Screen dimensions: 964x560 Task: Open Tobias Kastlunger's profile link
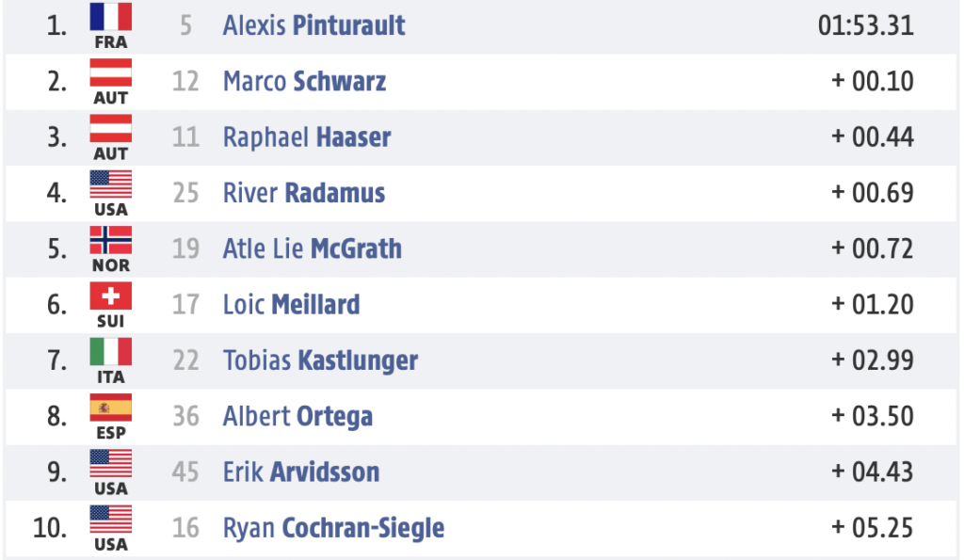coord(320,360)
